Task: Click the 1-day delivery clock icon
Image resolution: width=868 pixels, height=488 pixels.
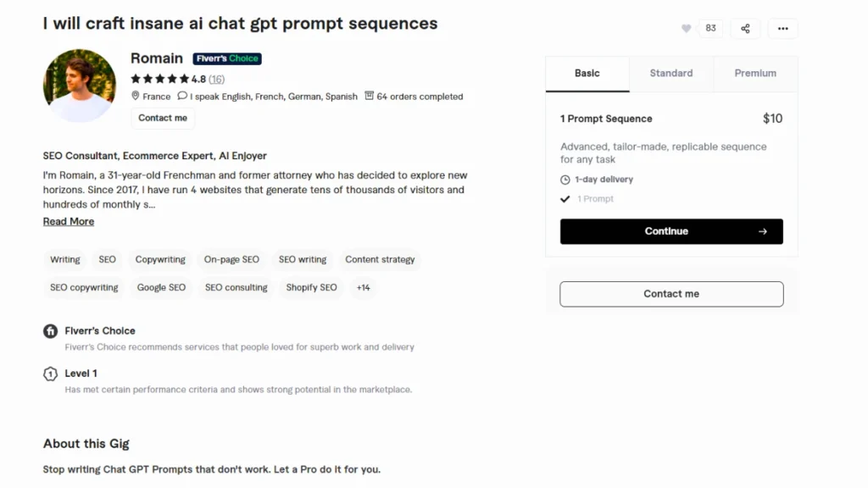Action: pos(565,180)
